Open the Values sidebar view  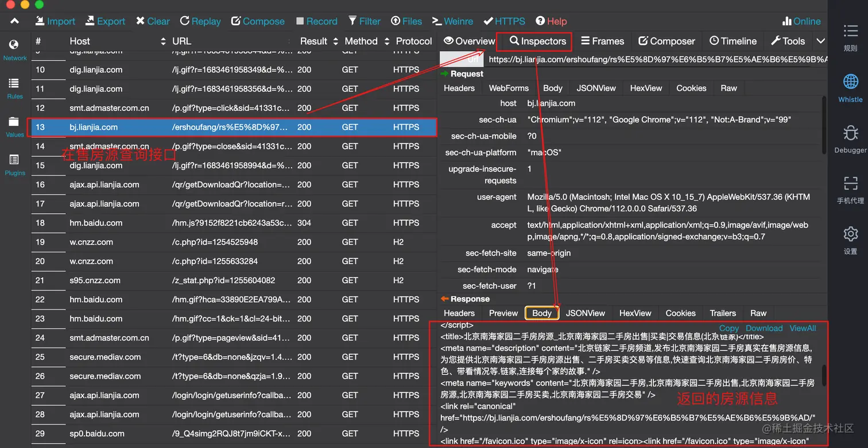tap(15, 126)
